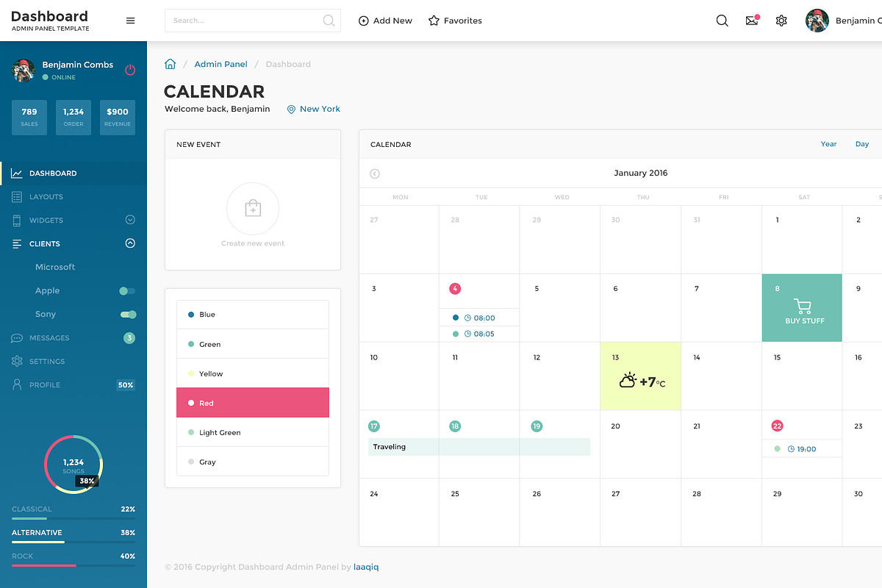This screenshot has height=588, width=882.
Task: Create new event via the bag icon
Action: tap(253, 209)
